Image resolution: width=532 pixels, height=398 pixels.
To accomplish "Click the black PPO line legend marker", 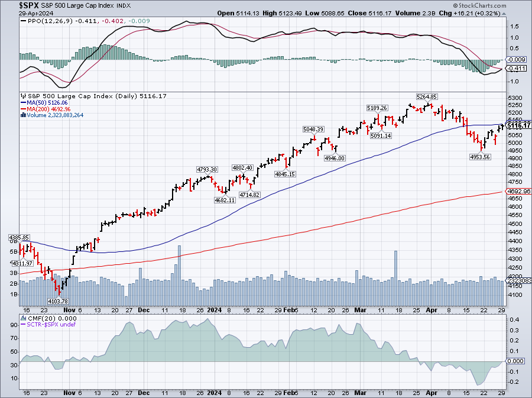I will [24, 21].
